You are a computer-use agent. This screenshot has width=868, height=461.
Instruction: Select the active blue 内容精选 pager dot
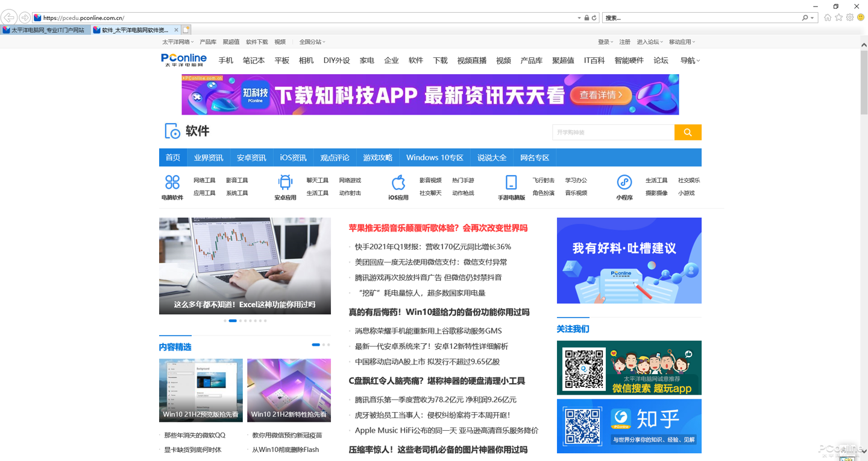pos(316,345)
